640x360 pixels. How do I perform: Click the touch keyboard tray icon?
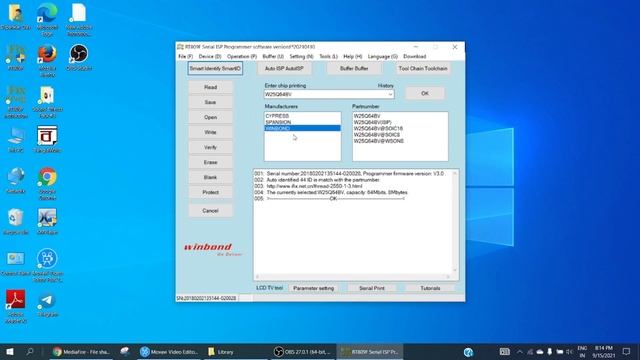click(504, 351)
